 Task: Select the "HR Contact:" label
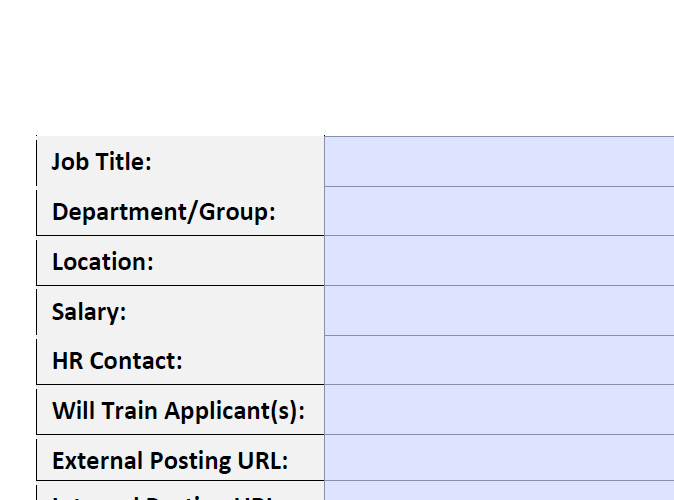(x=117, y=361)
